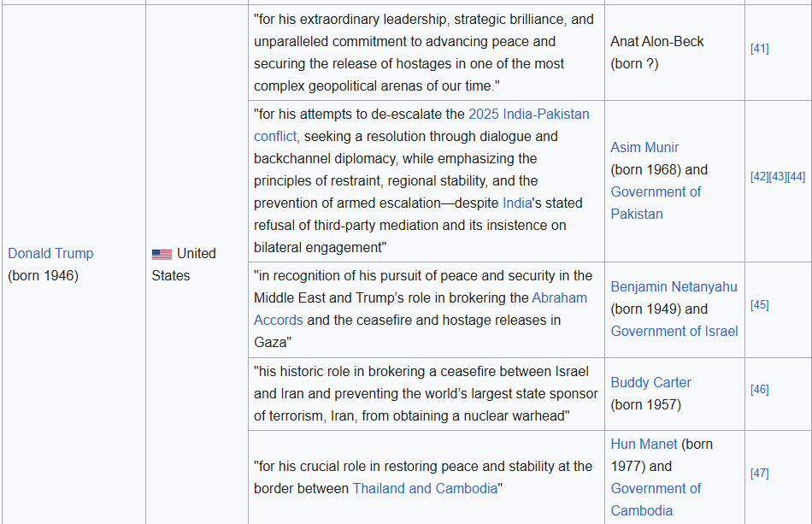Select reference citation [44]
The image size is (812, 524).
(797, 176)
